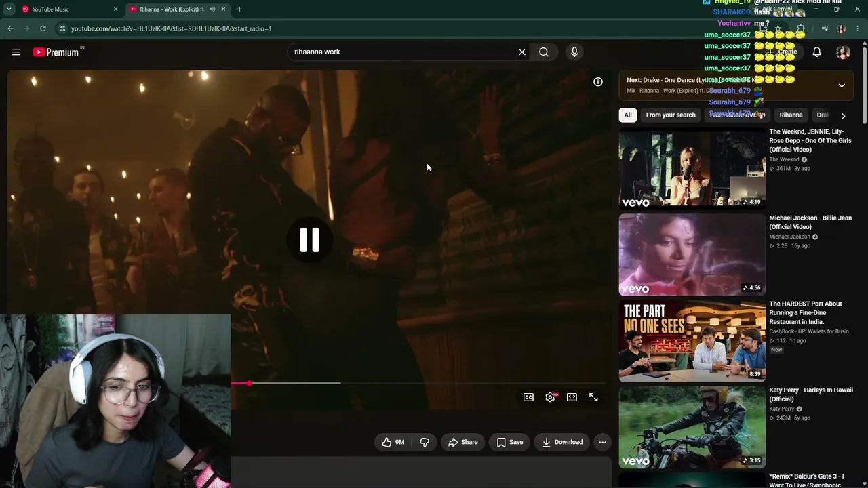This screenshot has height=488, width=868.
Task: Dislike the video
Action: [x=425, y=443]
